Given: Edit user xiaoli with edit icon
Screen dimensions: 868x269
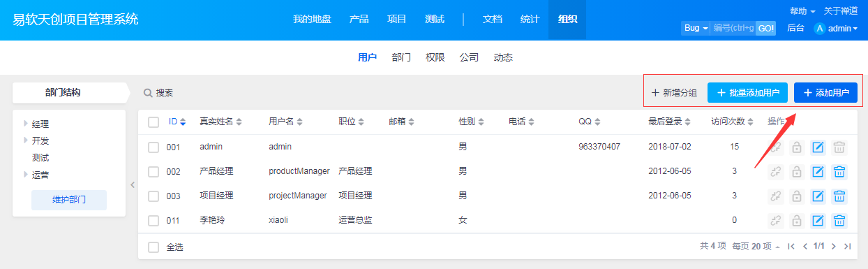Looking at the screenshot, I should (818, 221).
